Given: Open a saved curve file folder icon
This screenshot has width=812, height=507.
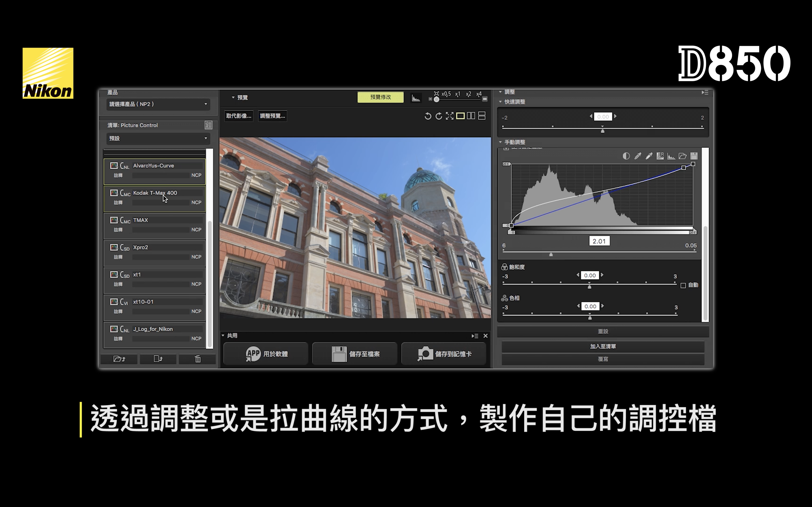Looking at the screenshot, I should (682, 156).
